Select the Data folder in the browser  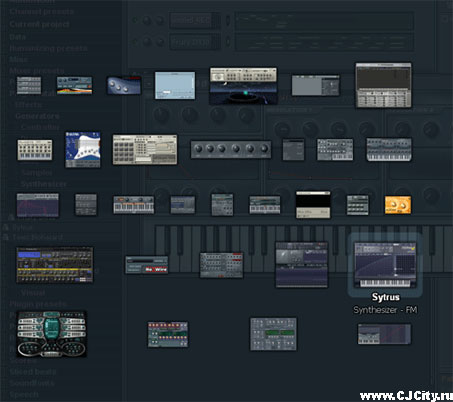click(x=18, y=37)
